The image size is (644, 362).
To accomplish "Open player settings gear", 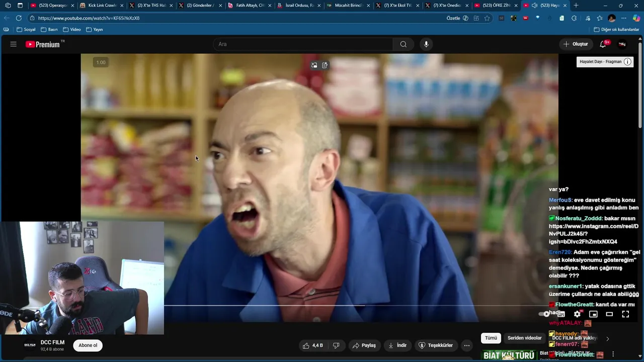I will [x=578, y=314].
